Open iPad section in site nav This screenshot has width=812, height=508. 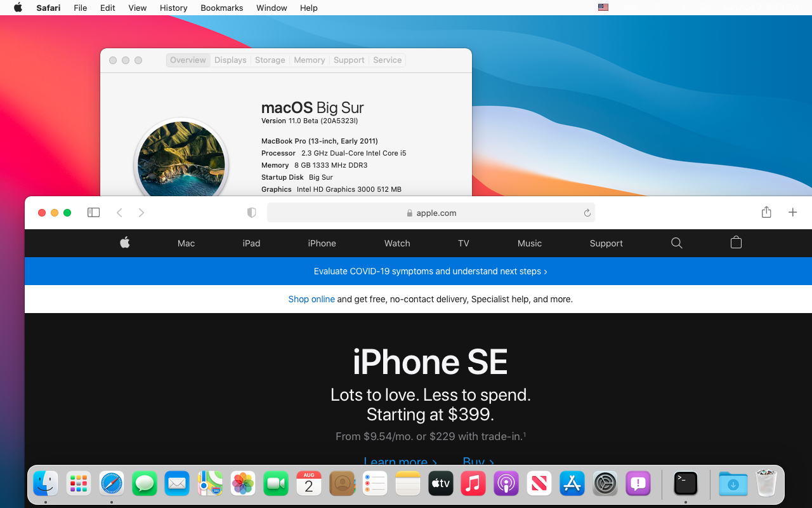click(251, 243)
